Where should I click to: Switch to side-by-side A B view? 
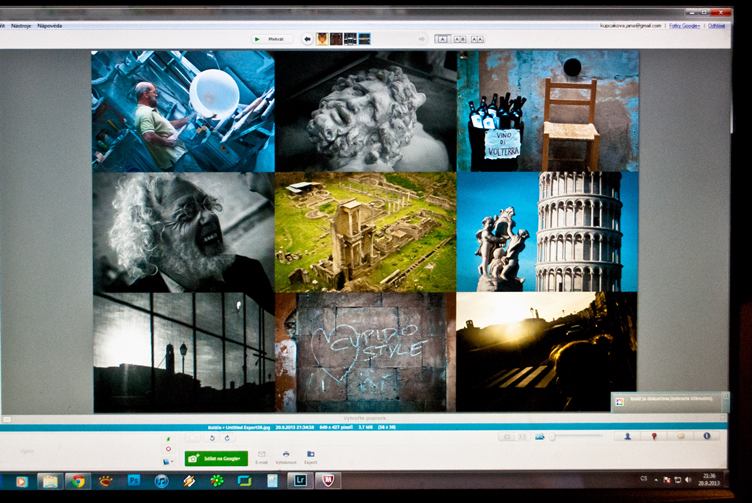pos(459,39)
